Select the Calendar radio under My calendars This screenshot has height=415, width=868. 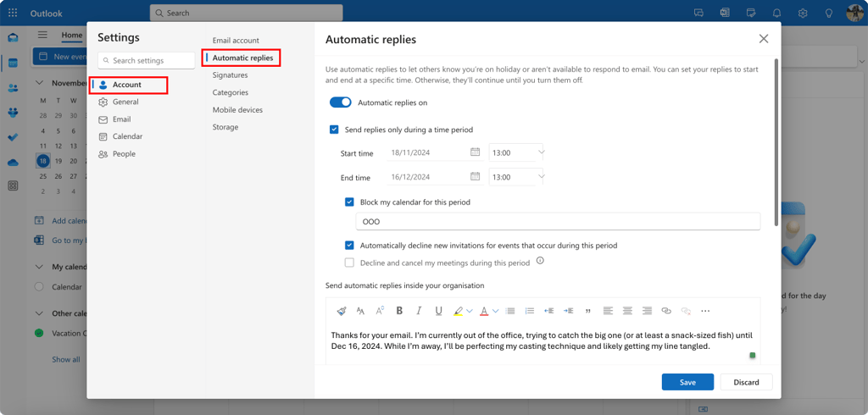[39, 286]
